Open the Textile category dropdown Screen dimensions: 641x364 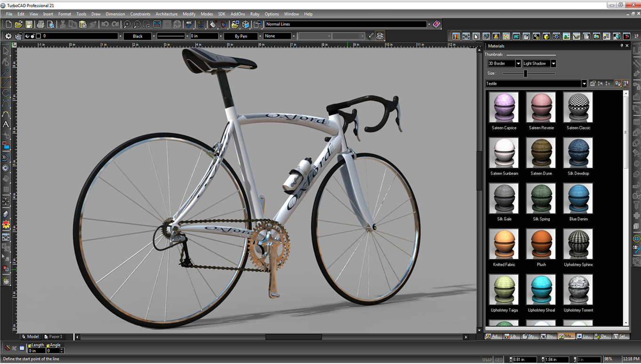point(584,84)
